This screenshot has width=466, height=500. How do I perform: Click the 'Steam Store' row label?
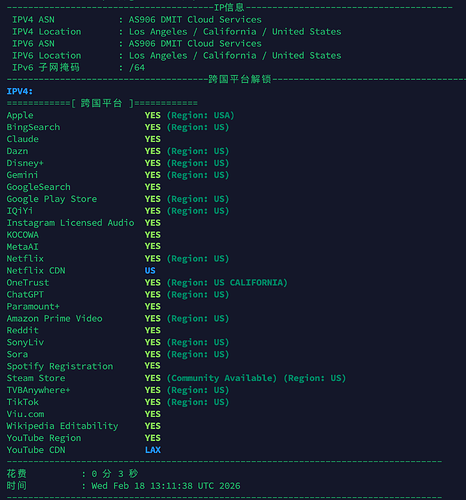[36, 378]
